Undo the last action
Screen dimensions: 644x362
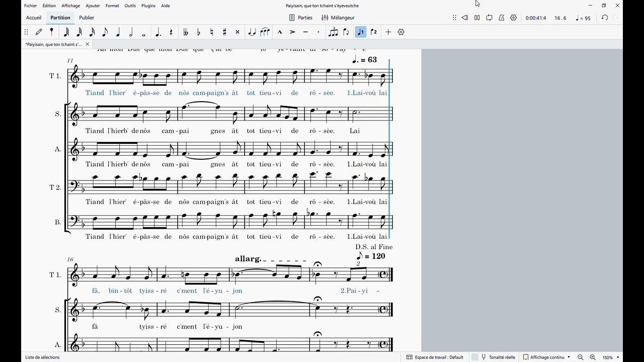point(605,18)
